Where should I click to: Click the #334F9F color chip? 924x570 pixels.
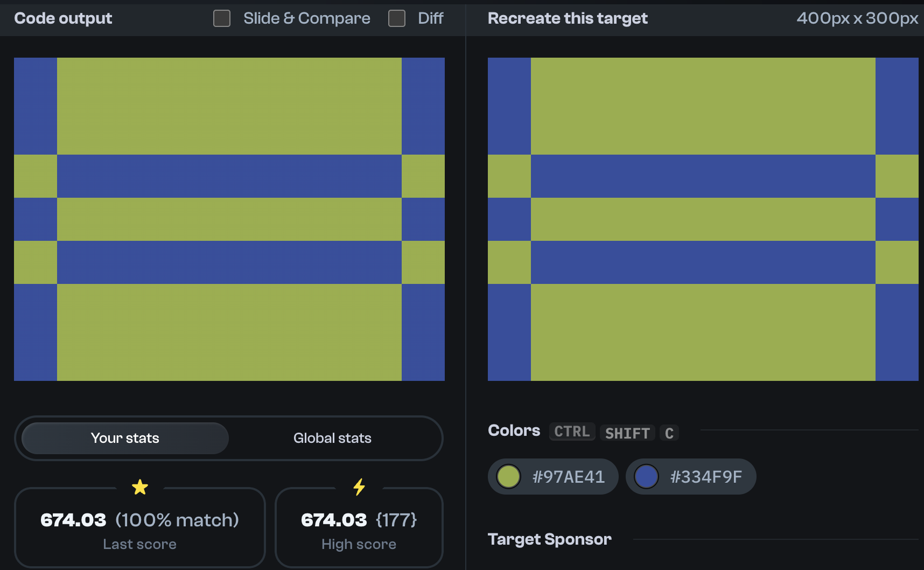point(691,476)
